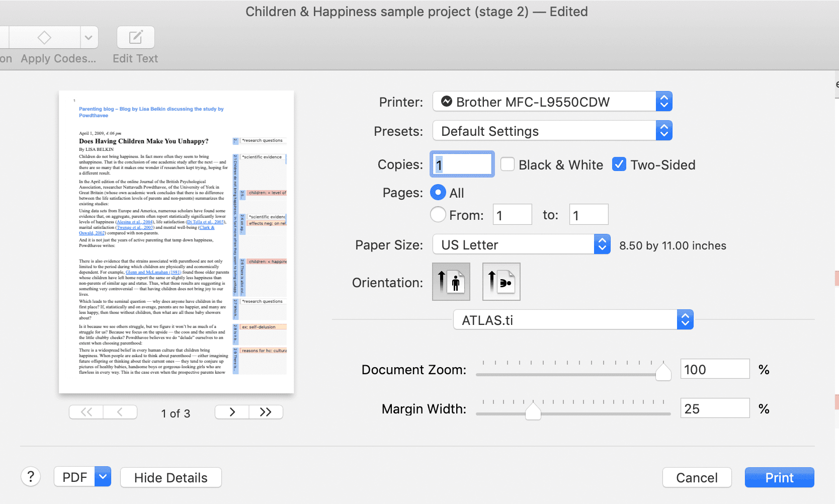This screenshot has width=839, height=504.
Task: Open the ATLAS.ti options section menu
Action: coord(573,320)
